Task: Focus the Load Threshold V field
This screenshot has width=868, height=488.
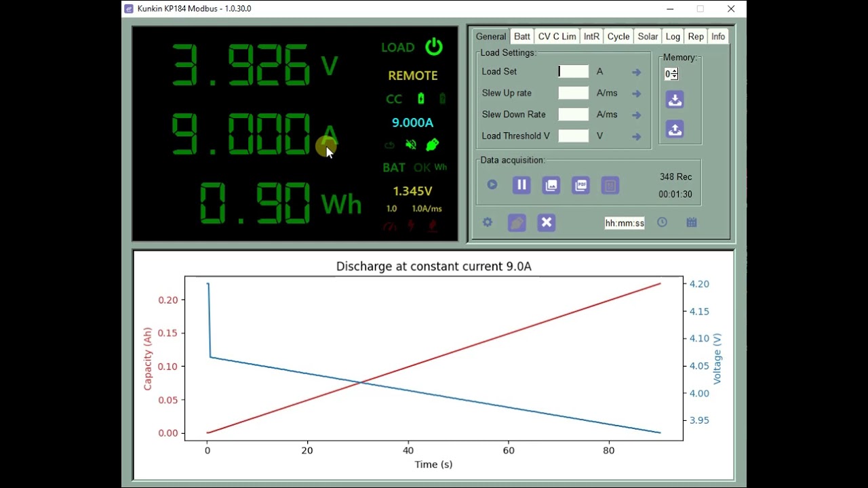Action: point(573,136)
